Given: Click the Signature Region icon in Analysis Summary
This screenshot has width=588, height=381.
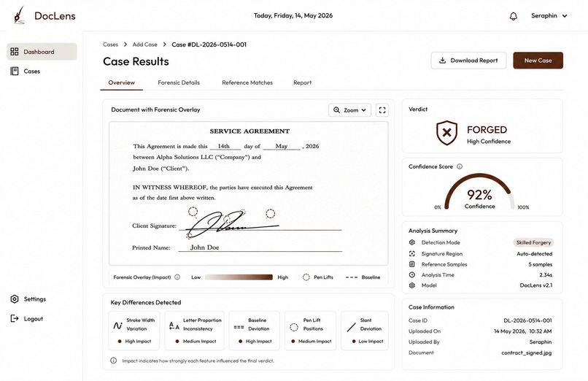Looking at the screenshot, I should [412, 253].
